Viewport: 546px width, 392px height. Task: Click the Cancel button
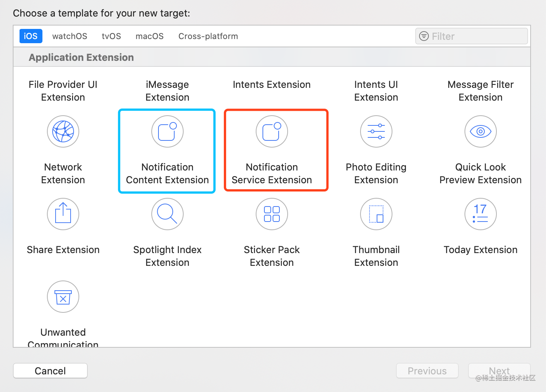click(x=50, y=371)
